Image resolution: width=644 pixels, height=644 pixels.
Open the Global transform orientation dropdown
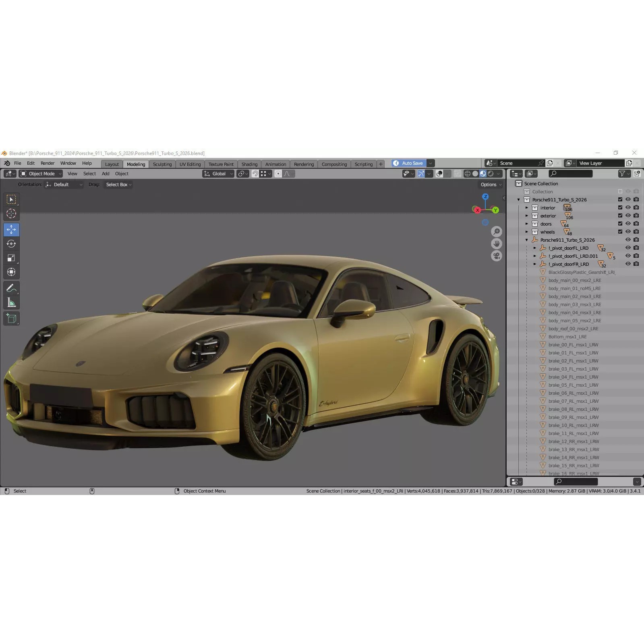218,174
